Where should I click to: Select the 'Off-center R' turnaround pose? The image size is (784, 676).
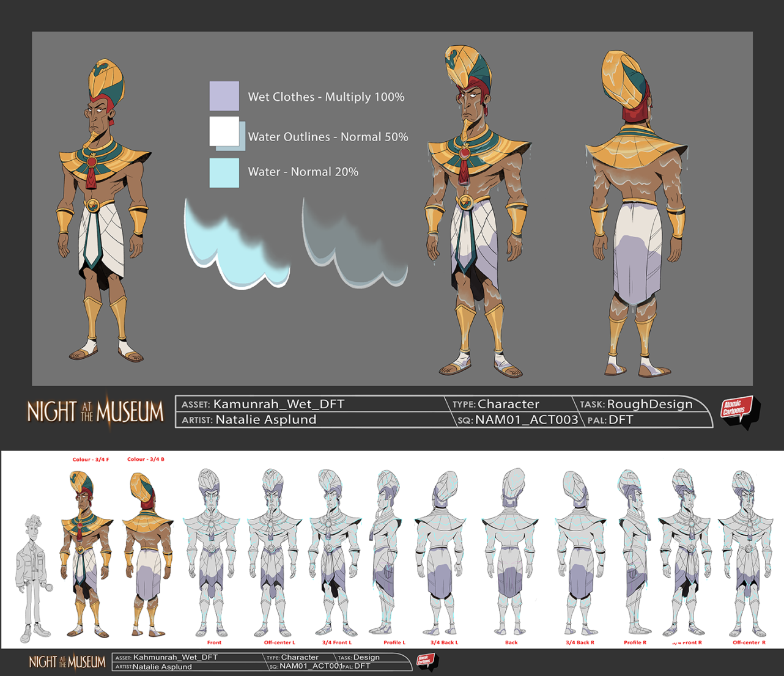(747, 553)
